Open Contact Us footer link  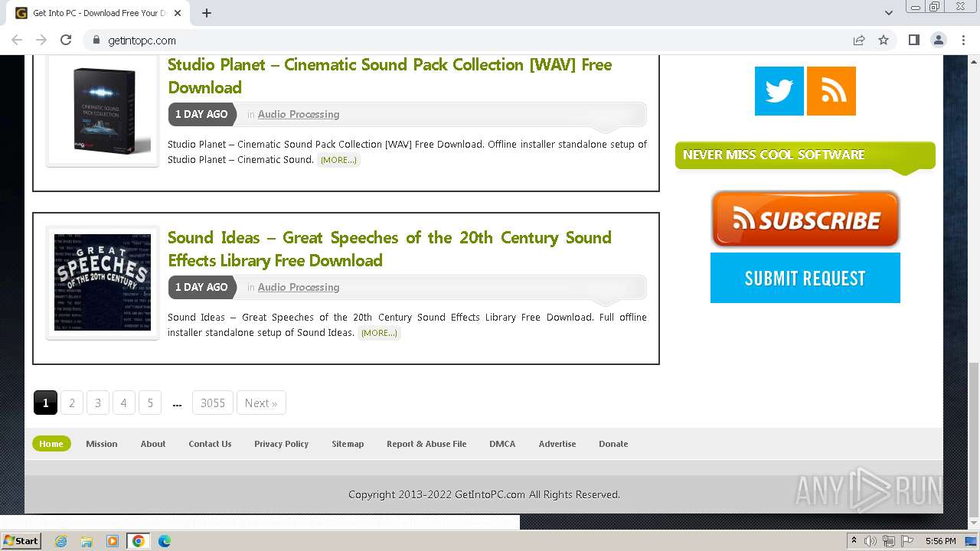coord(210,444)
